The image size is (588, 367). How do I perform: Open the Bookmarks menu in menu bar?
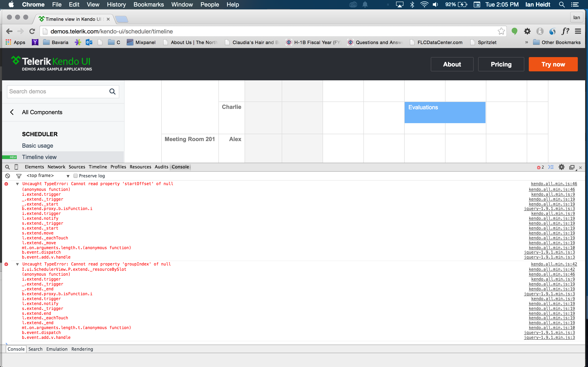point(148,5)
